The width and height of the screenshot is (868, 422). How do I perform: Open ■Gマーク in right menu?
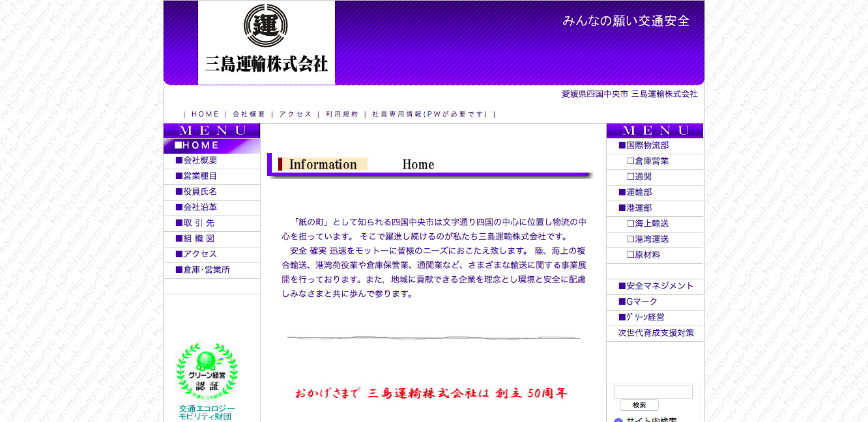(x=655, y=302)
